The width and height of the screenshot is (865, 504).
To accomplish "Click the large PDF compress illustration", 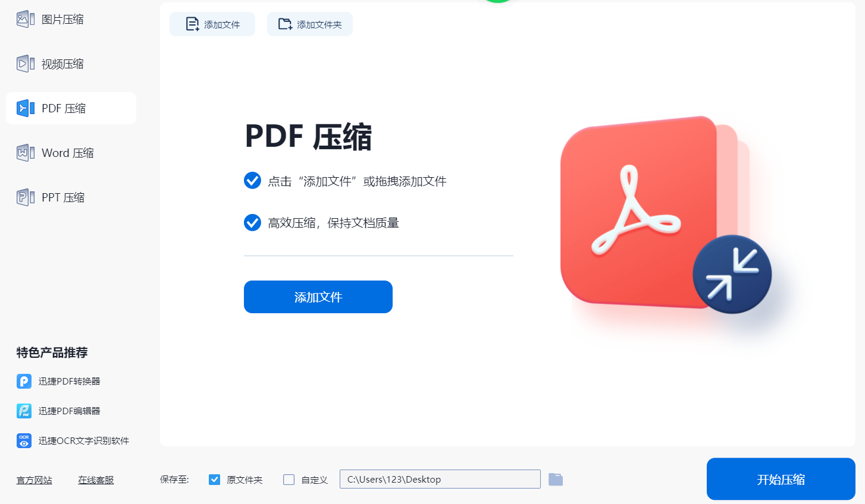I will [x=666, y=215].
